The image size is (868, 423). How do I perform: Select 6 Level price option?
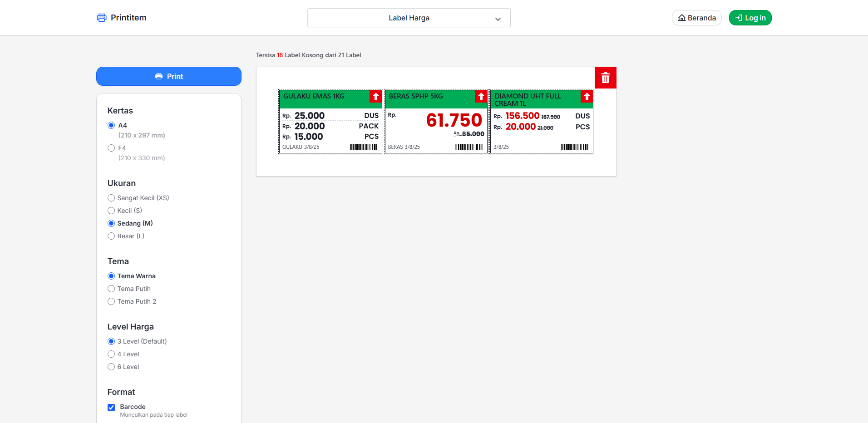(x=111, y=367)
